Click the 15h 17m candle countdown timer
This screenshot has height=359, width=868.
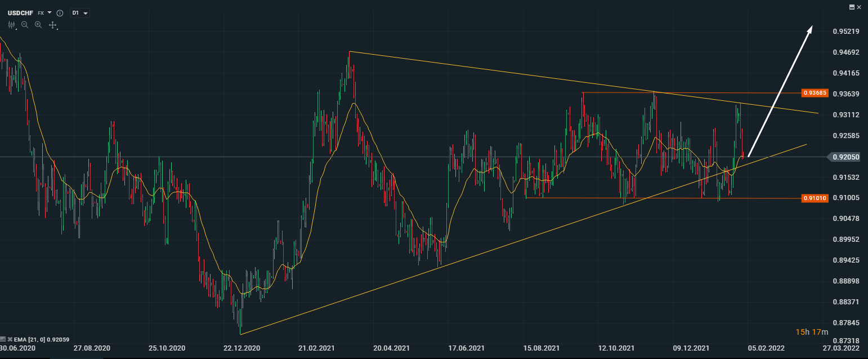pyautogui.click(x=812, y=332)
